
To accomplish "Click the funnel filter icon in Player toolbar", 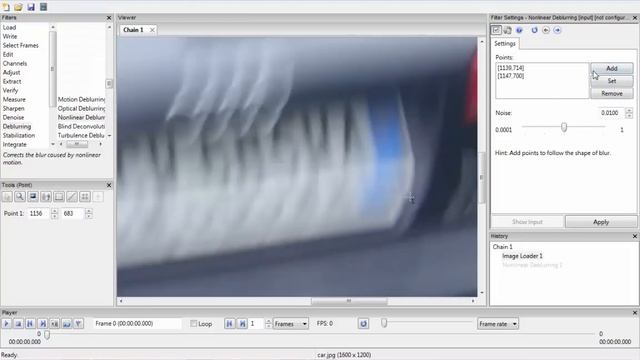I will point(78,324).
